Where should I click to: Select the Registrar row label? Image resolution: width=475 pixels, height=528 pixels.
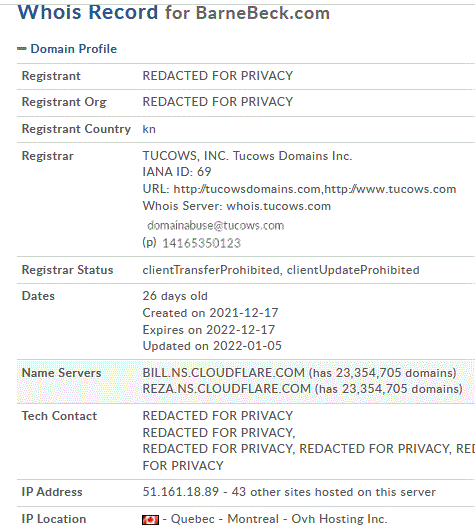47,156
